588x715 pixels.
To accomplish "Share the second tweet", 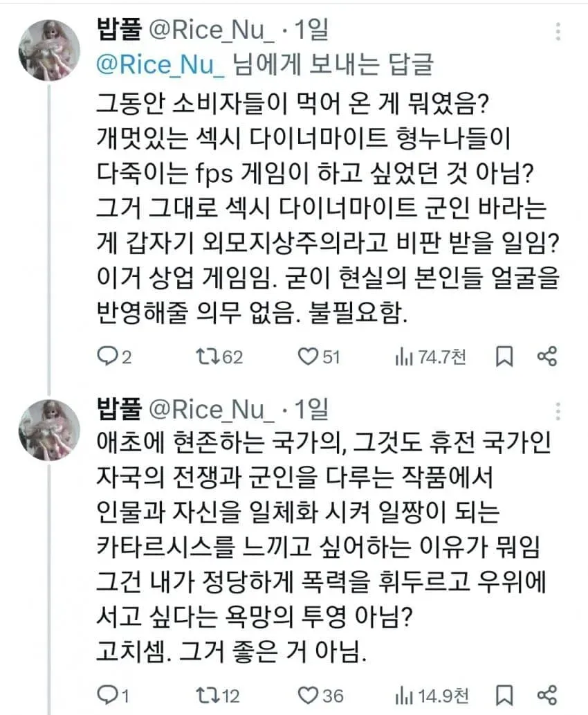I will 547,696.
